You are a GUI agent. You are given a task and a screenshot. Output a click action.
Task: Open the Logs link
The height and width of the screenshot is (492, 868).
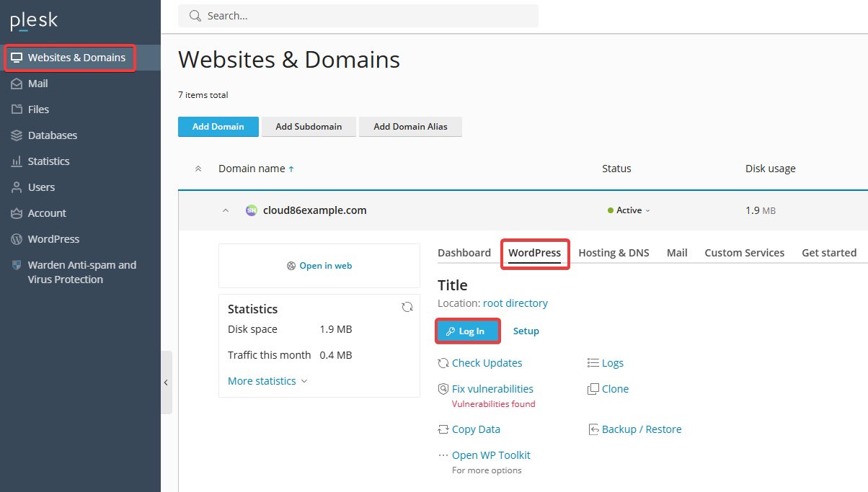613,363
